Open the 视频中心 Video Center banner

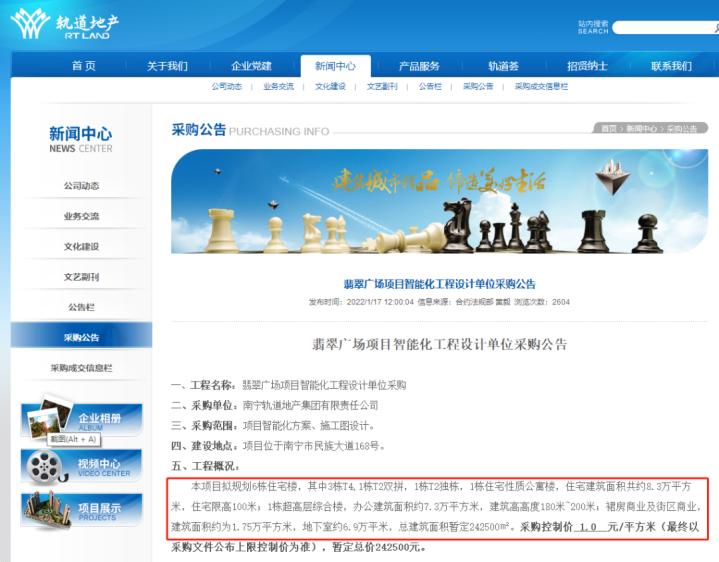coord(82,467)
